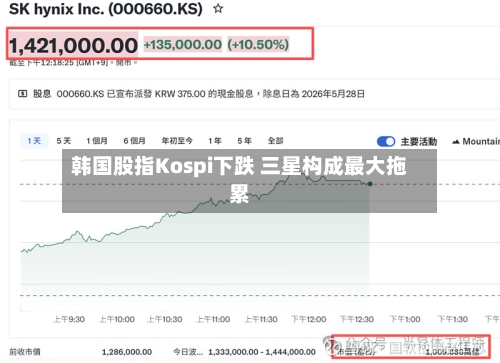Click the SK hynix Inc. title
The height and width of the screenshot is (363, 500).
coord(106,9)
